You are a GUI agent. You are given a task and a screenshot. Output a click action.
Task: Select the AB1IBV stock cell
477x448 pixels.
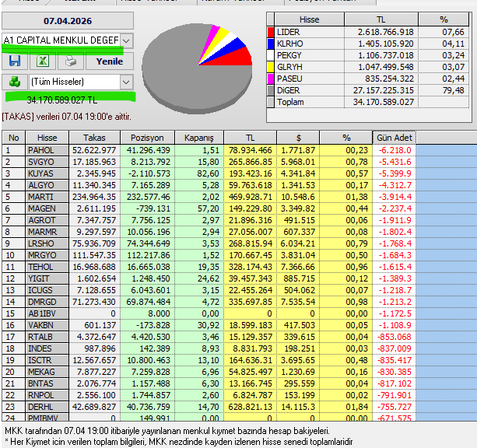47,313
